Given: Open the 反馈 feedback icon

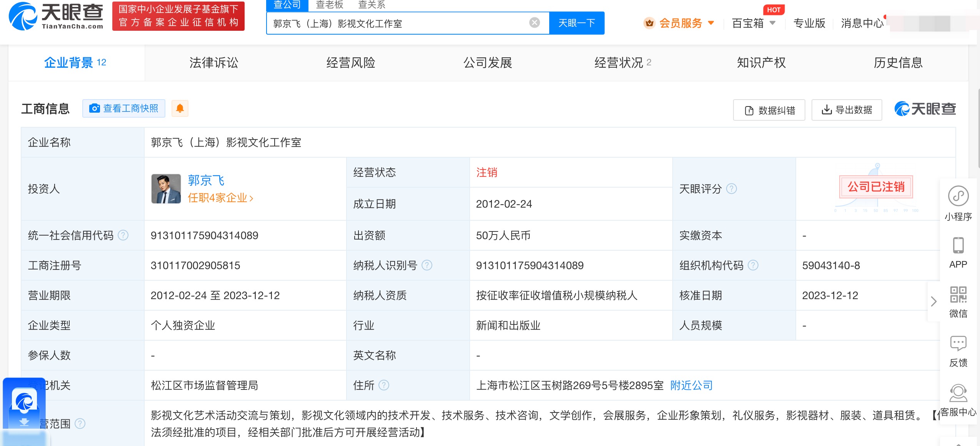Looking at the screenshot, I should [958, 343].
